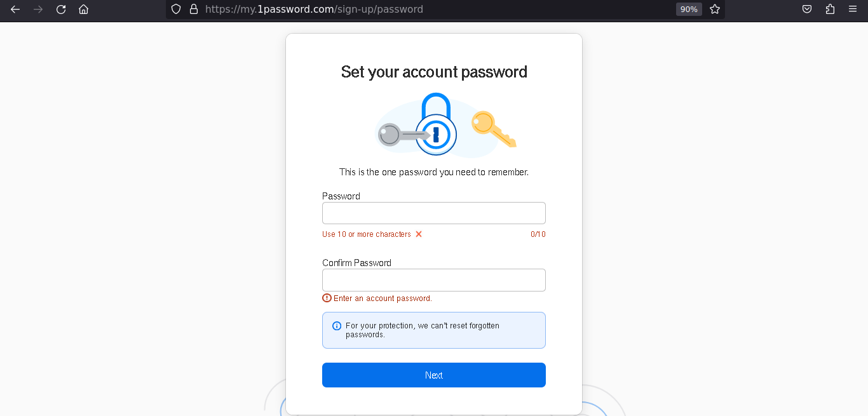Click the tracking protection shield icon
Viewport: 868px width, 416px height.
point(175,9)
